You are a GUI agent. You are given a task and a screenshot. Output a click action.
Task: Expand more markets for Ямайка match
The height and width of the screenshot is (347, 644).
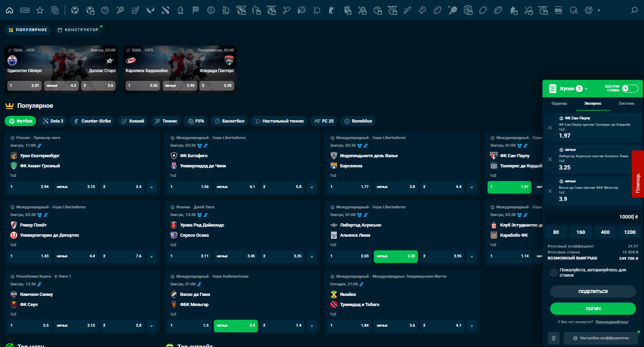[471, 326]
